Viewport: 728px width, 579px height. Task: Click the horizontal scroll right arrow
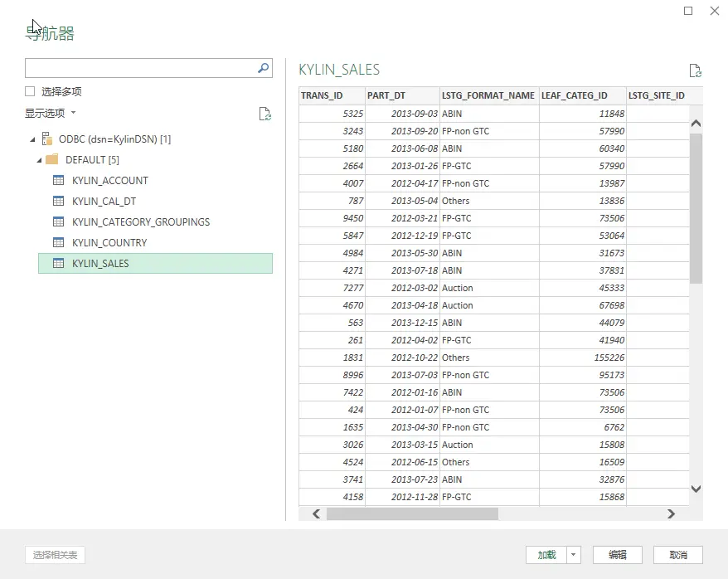(x=671, y=513)
